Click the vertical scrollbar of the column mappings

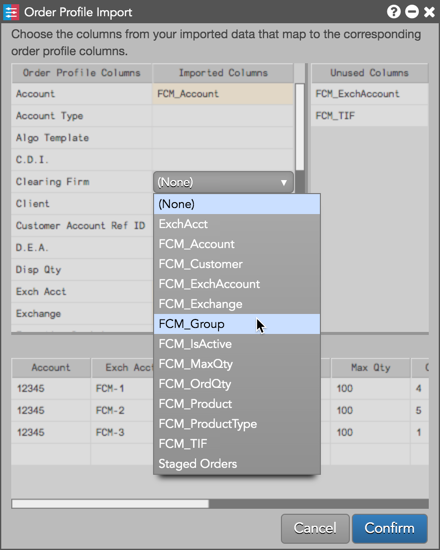click(300, 127)
